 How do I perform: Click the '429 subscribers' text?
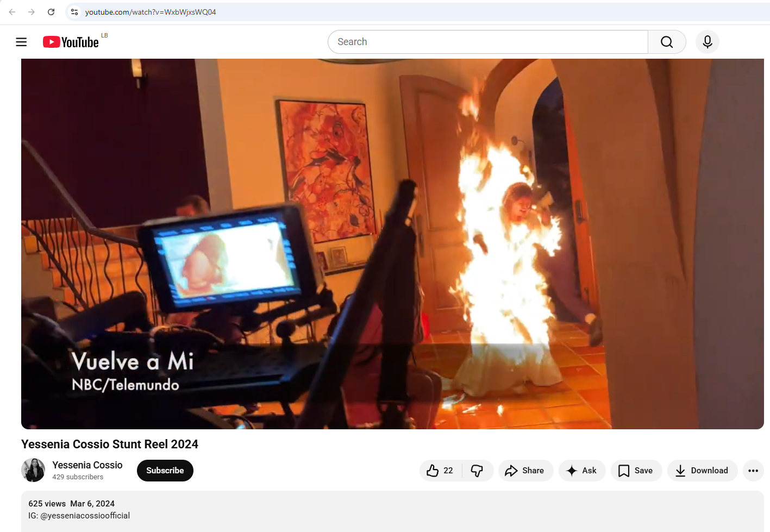tap(78, 477)
